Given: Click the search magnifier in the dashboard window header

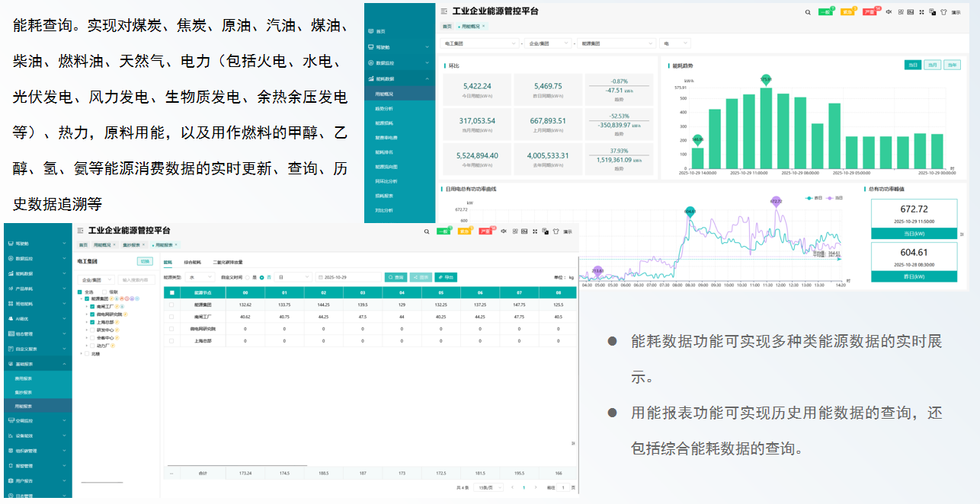Looking at the screenshot, I should point(808,12).
